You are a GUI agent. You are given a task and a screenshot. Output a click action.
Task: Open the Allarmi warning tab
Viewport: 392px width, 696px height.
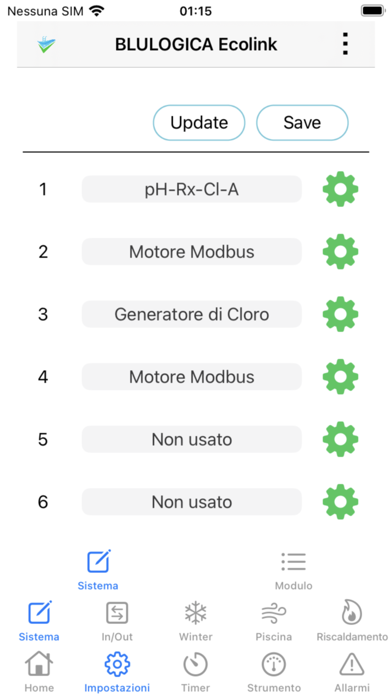tap(352, 672)
